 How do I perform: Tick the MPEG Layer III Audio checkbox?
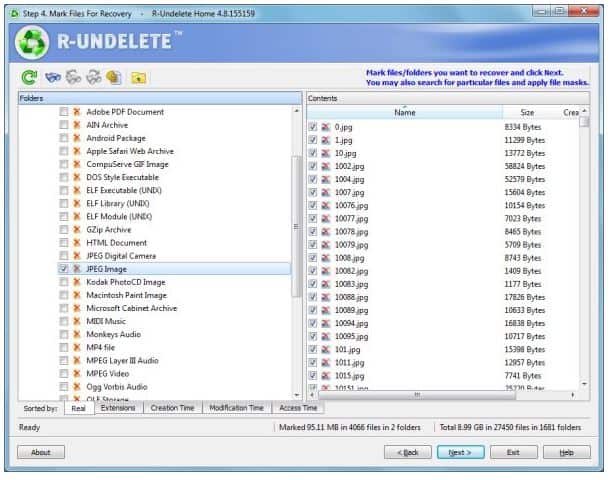(63, 361)
